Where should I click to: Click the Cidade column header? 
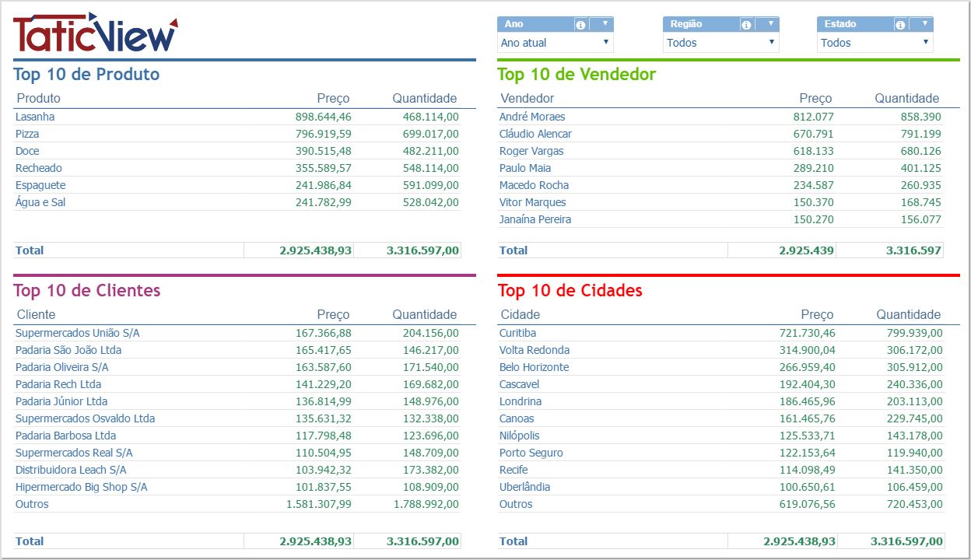[520, 315]
